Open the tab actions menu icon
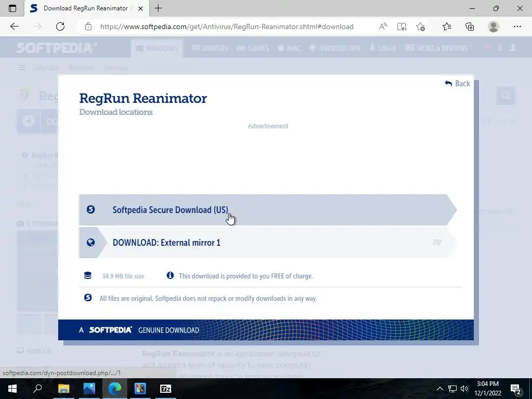This screenshot has width=532, height=399. (x=12, y=8)
